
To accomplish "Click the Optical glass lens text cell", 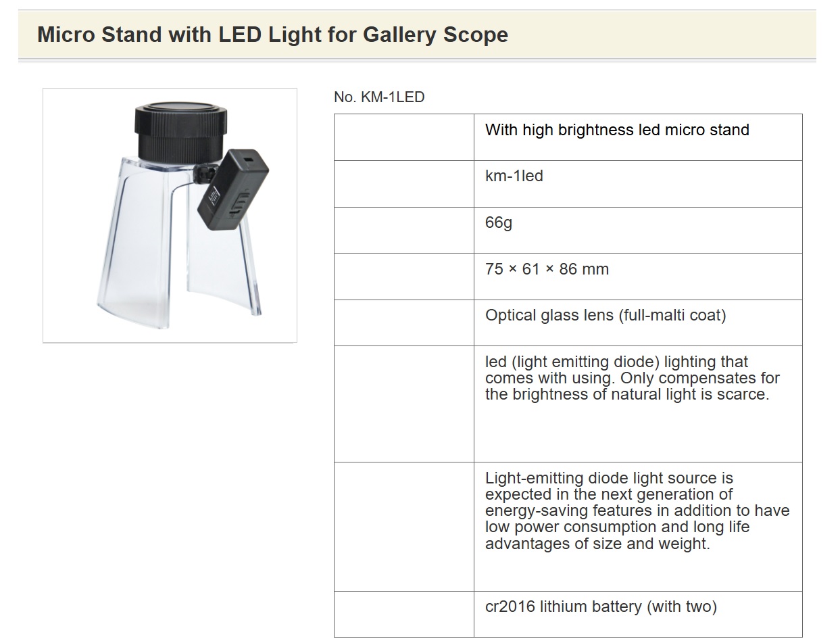I will (x=638, y=323).
